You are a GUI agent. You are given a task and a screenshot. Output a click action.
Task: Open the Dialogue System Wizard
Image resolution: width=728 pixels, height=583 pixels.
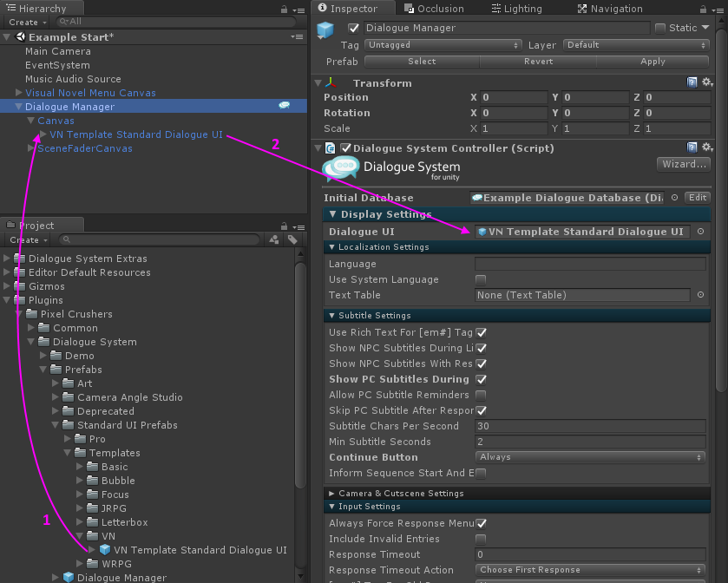click(684, 164)
